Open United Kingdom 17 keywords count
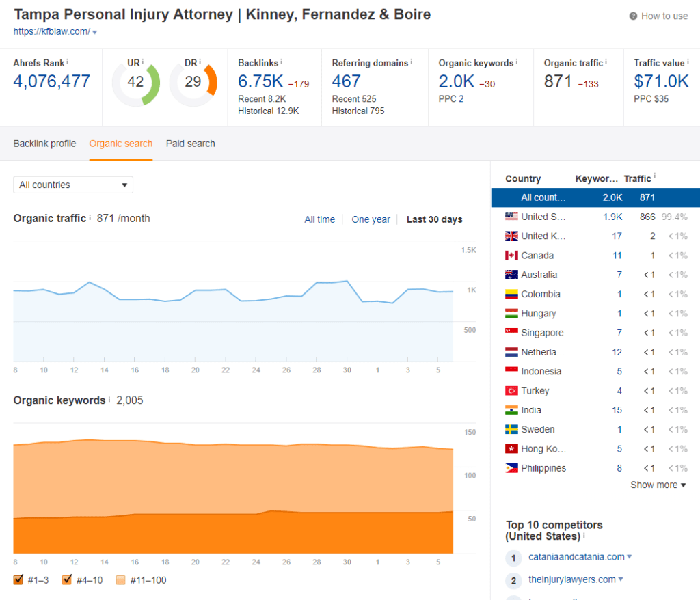Viewport: 700px width, 600px height. pos(617,236)
